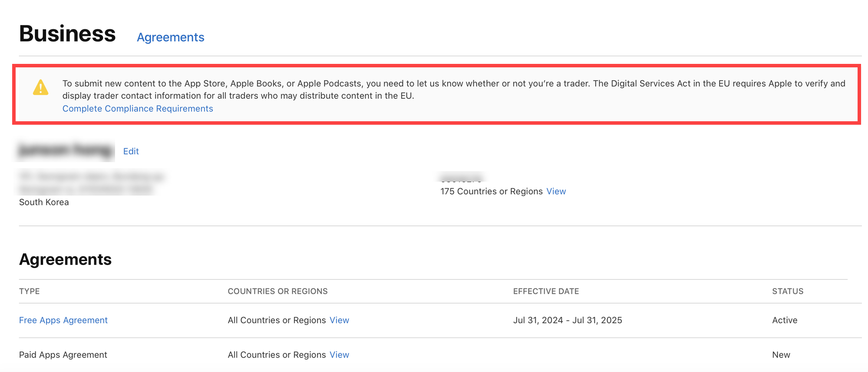Click the trader compliance banner message text
This screenshot has width=868, height=372.
[454, 90]
